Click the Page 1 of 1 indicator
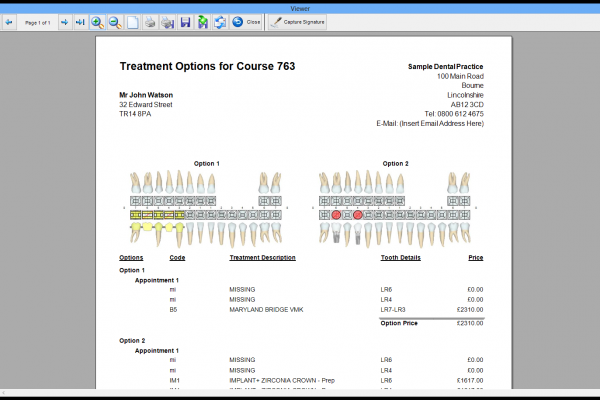 click(x=38, y=23)
